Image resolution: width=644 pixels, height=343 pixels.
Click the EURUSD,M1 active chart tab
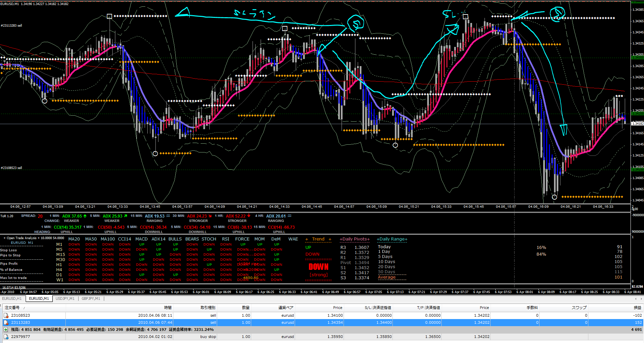pos(39,298)
